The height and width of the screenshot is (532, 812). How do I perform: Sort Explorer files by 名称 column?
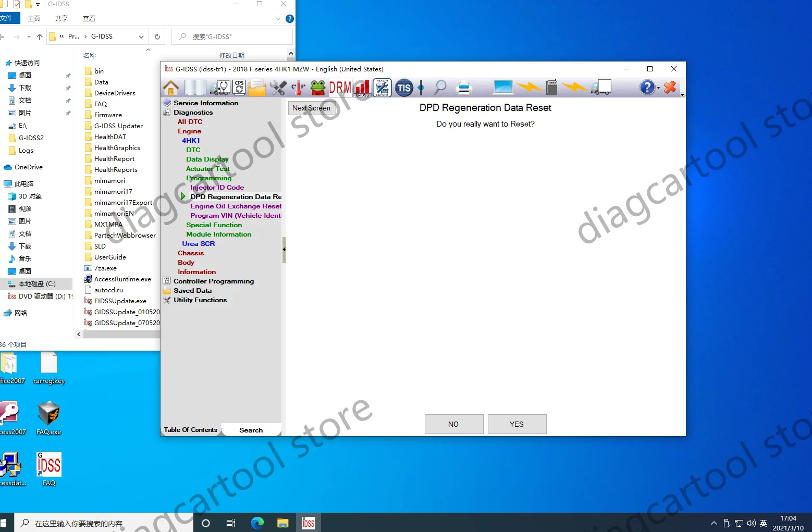pyautogui.click(x=90, y=55)
